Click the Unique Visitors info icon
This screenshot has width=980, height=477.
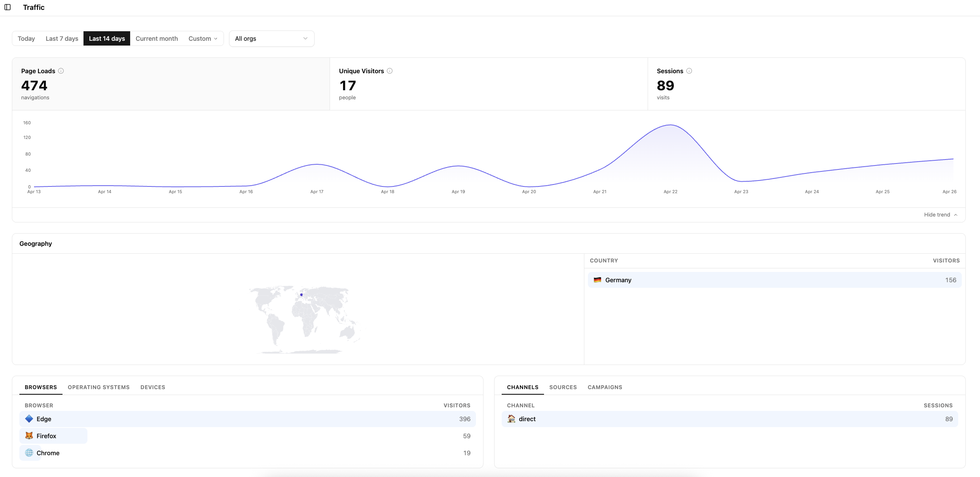click(389, 71)
